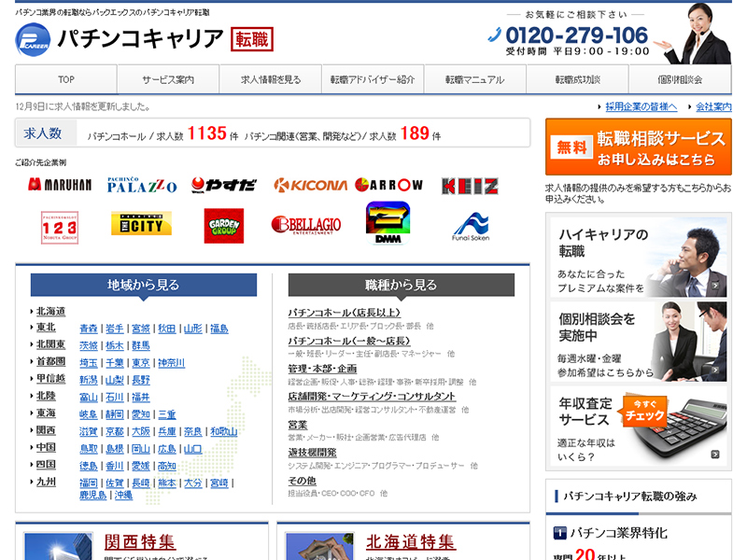Choose 福岡 prefecture link
Viewport: 747px width, 560px height.
[89, 483]
